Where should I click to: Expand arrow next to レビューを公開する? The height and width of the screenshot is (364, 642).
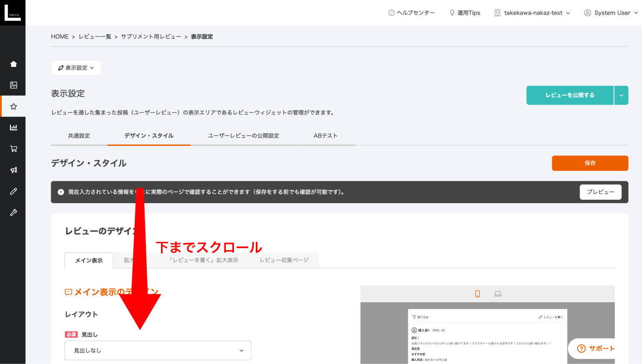coord(621,95)
